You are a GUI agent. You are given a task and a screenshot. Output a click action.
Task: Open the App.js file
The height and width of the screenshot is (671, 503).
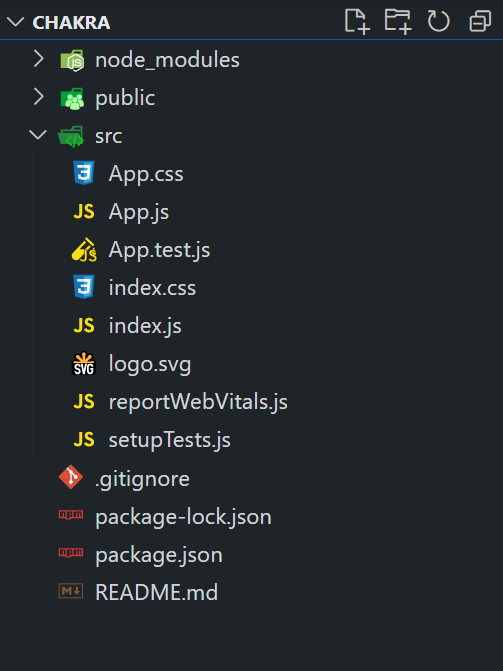point(251,211)
